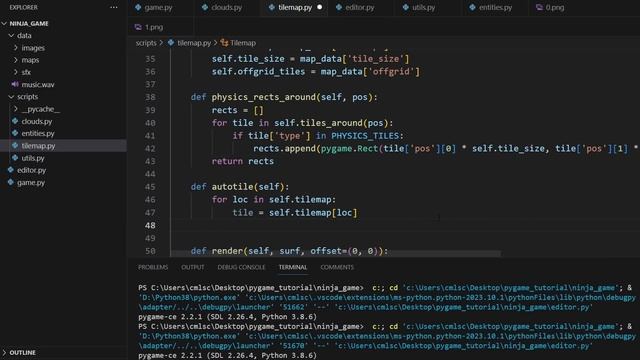Click the image icon on 1.png tab
The height and width of the screenshot is (360, 640).
[138, 27]
